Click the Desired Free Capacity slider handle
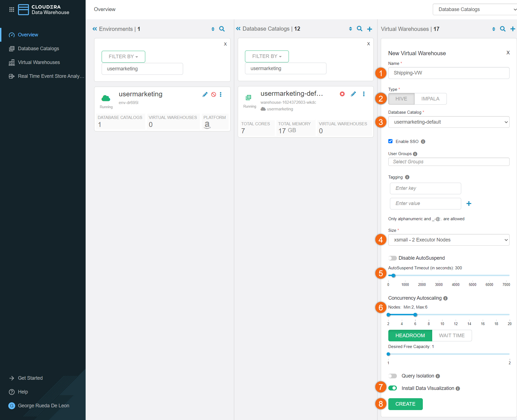Image resolution: width=517 pixels, height=420 pixels. pyautogui.click(x=389, y=354)
